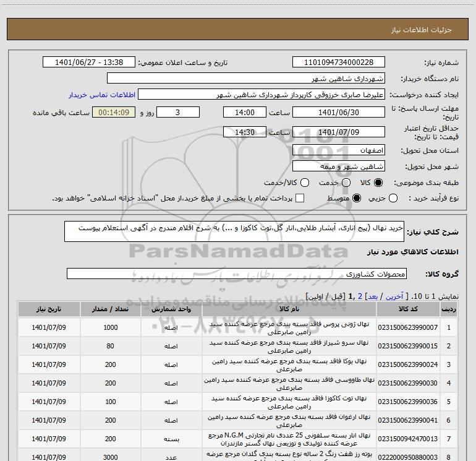Click quantity 1000 in row 1
Viewport: 476px width, 461px height.
(110, 327)
